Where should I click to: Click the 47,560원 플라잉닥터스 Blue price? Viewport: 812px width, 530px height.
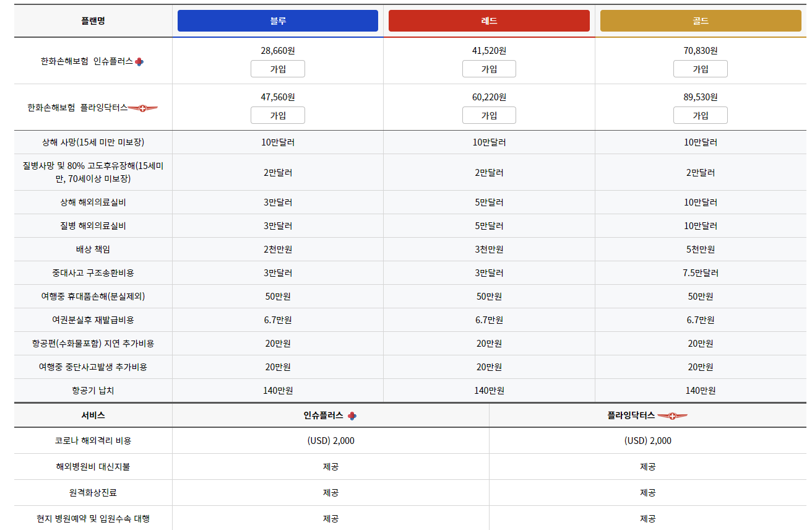pyautogui.click(x=278, y=97)
